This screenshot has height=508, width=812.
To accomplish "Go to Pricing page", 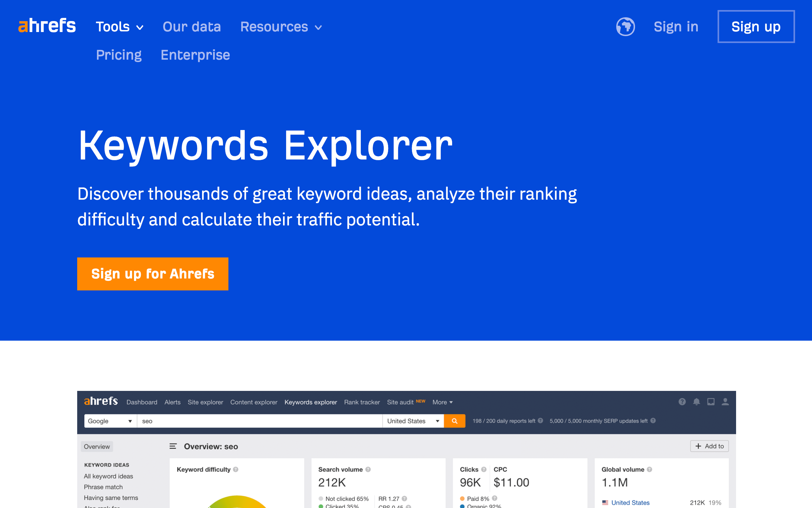I will 119,55.
